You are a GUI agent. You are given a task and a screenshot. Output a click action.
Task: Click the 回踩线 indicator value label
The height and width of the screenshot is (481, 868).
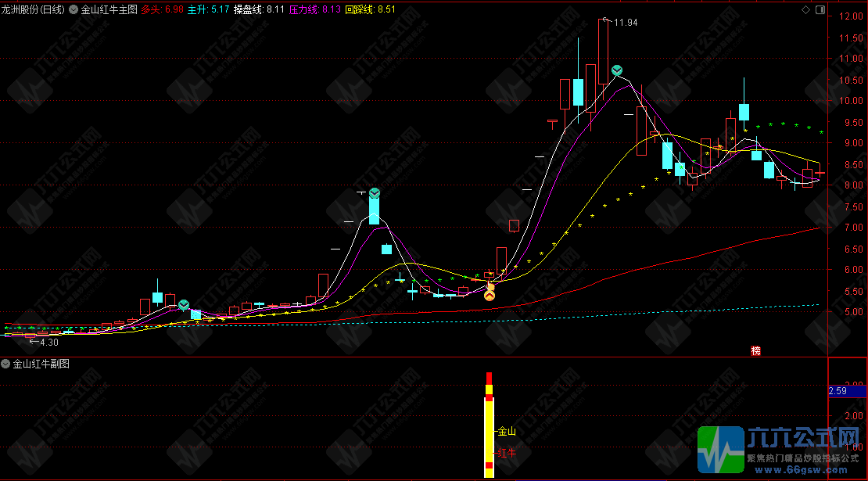click(370, 9)
